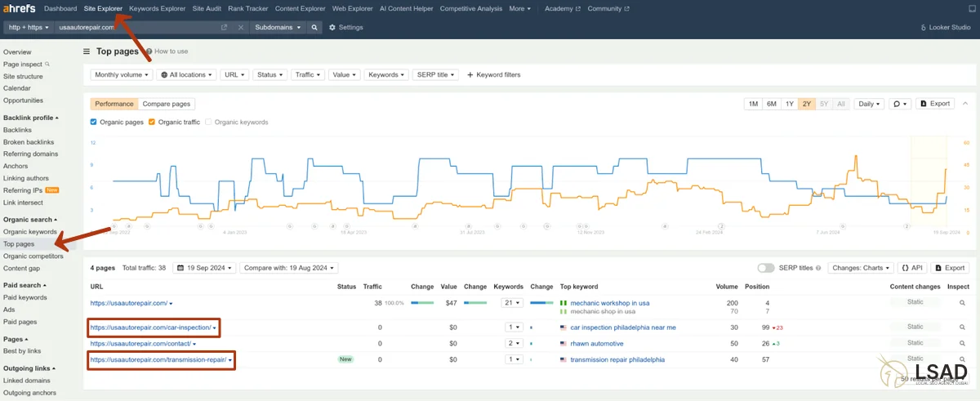Open Organic keywords in sidebar
The height and width of the screenshot is (401, 980).
pyautogui.click(x=30, y=232)
